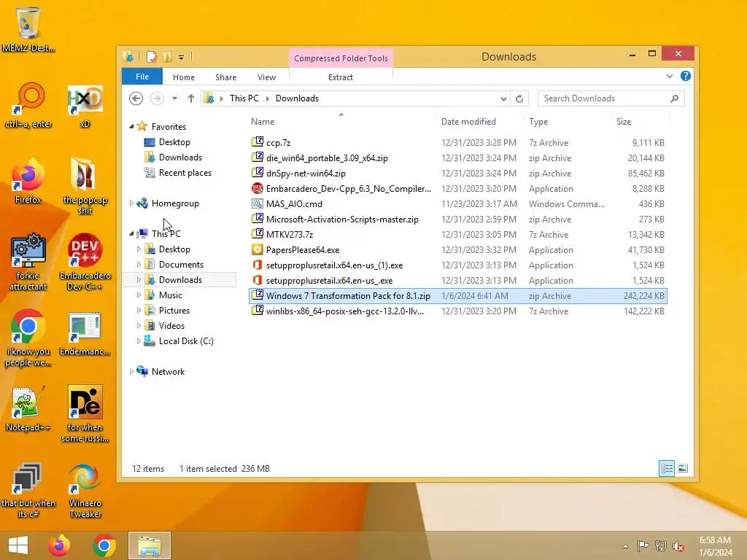
Task: Open the View ribbon tab
Action: (x=266, y=77)
